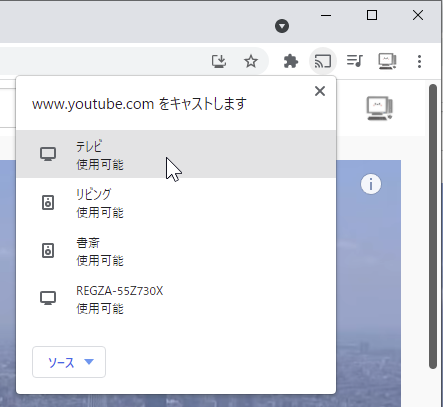Click the large computer icon on the page
Screen dimensions: 443x407
pyautogui.click(x=379, y=108)
